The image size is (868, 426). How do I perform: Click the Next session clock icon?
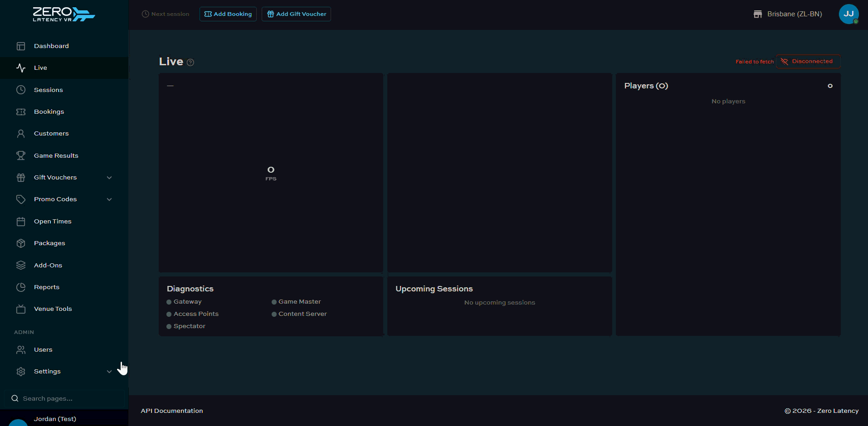click(x=146, y=14)
